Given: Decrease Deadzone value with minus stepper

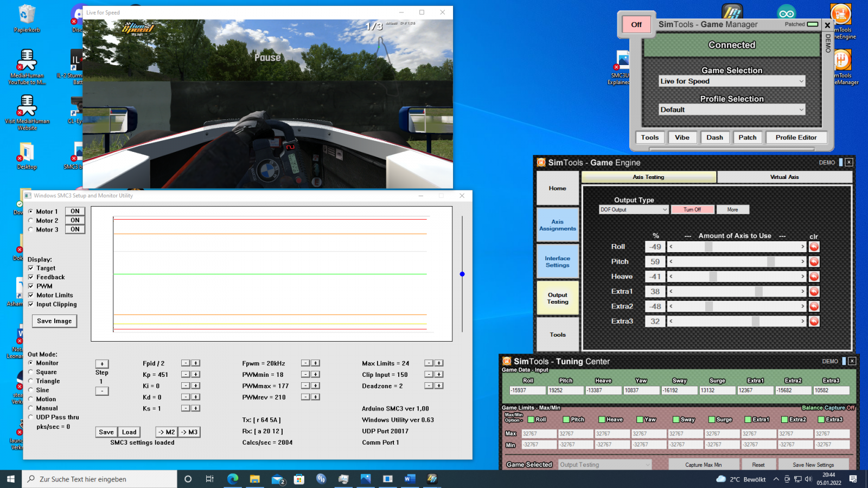Looking at the screenshot, I should 429,386.
